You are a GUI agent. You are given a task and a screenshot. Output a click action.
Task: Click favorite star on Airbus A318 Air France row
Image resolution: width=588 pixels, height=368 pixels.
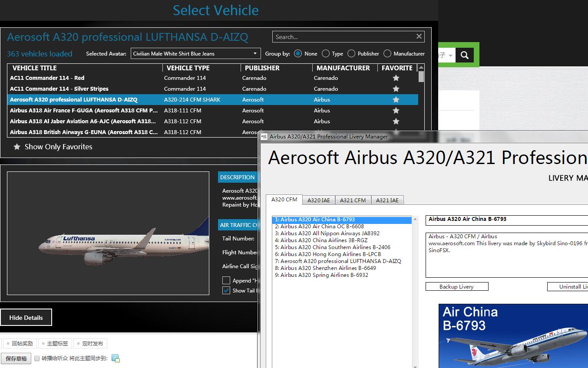[396, 110]
